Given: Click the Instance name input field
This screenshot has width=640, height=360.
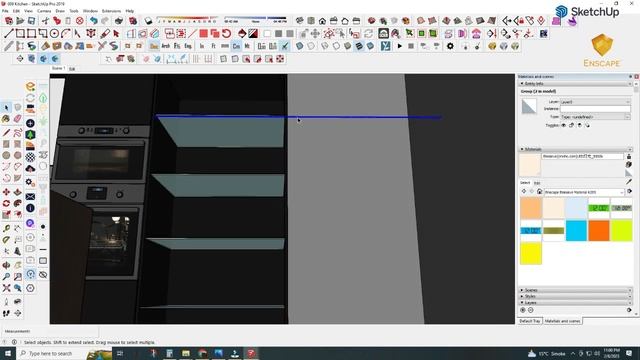Looking at the screenshot, I should (595, 109).
